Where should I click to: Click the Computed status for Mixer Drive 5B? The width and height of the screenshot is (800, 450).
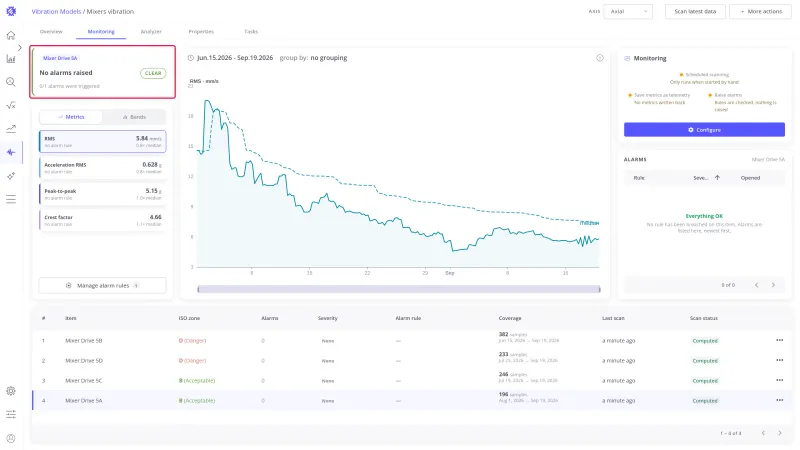(x=705, y=340)
